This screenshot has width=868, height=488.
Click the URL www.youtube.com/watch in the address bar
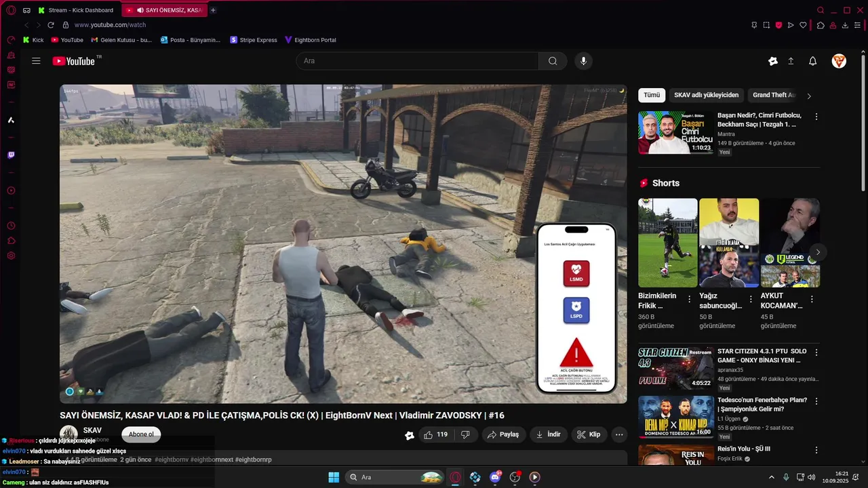pyautogui.click(x=110, y=25)
